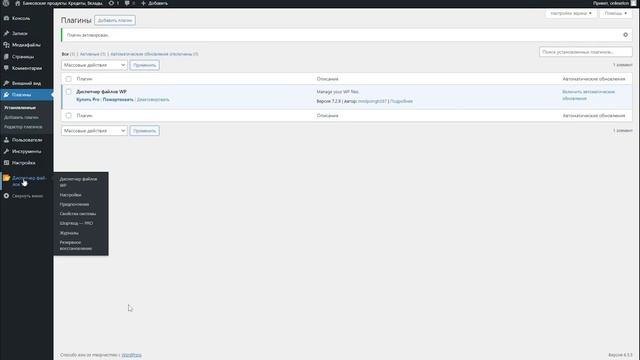Visit the site via the home icon in the admin bar
Image resolution: width=640 pixels, height=360 pixels.
pos(18,3)
